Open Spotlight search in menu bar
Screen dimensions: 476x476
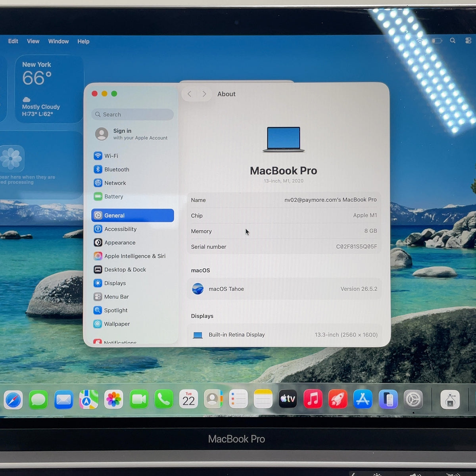click(453, 40)
